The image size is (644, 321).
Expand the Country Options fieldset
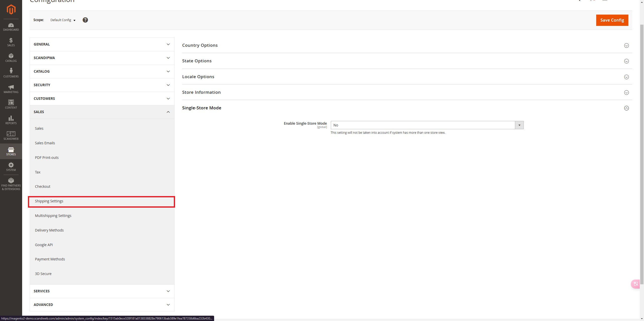pos(407,45)
